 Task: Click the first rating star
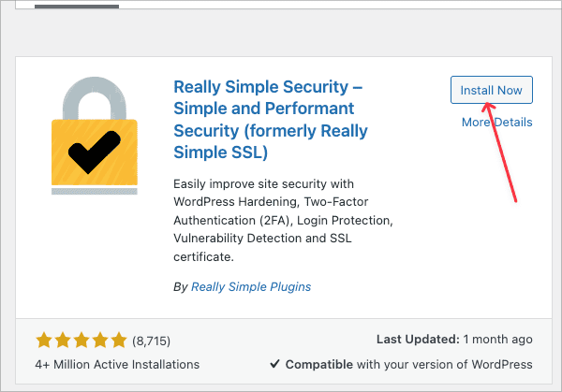43,341
